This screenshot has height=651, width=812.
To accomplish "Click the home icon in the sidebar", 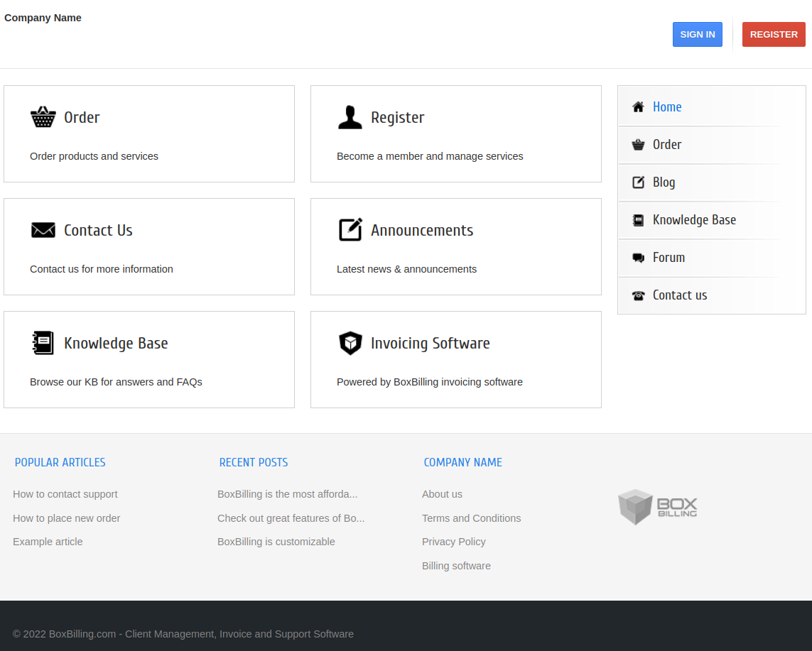I will pos(637,106).
